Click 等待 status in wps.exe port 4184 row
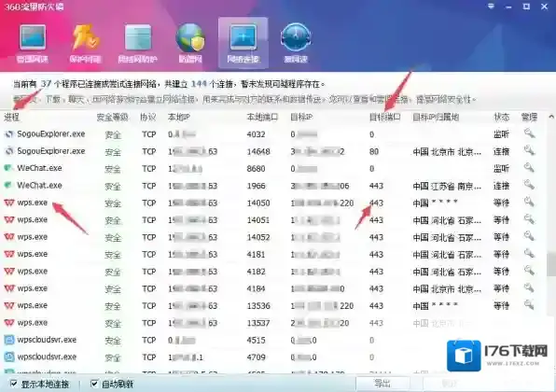Viewport: 556px width, 392px height. click(501, 288)
